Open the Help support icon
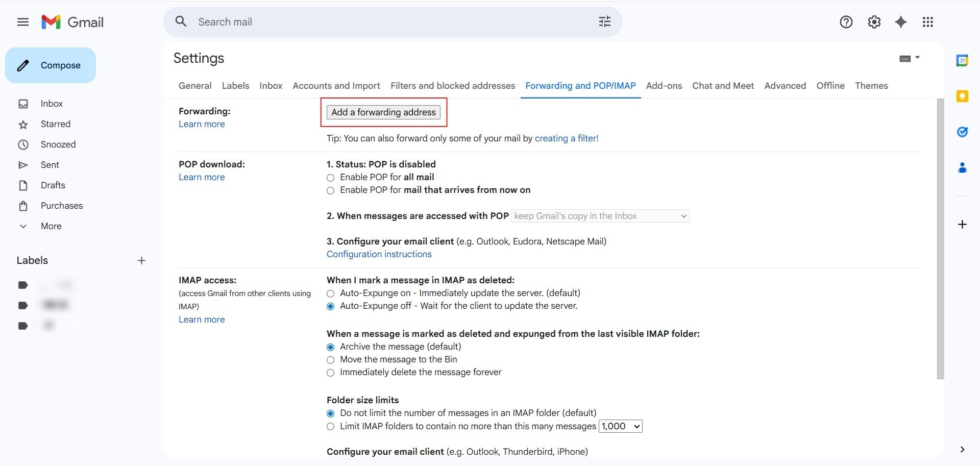980x466 pixels. (x=846, y=22)
